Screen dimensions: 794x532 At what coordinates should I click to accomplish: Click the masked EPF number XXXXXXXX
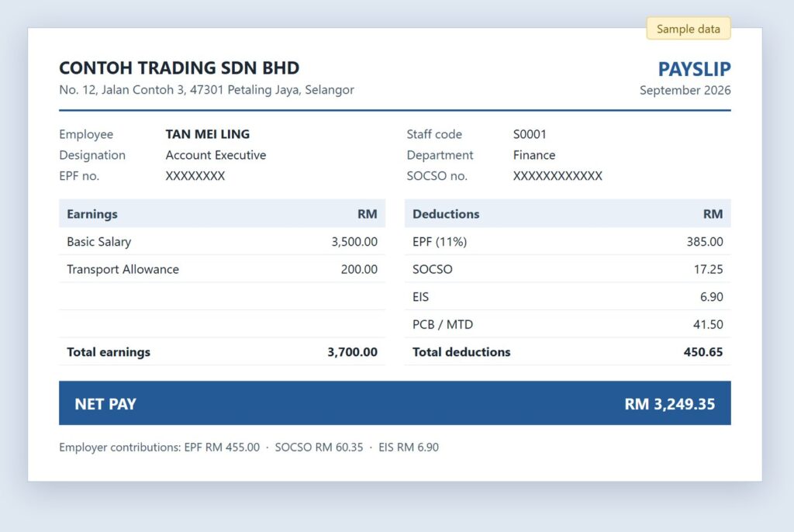[x=195, y=176]
